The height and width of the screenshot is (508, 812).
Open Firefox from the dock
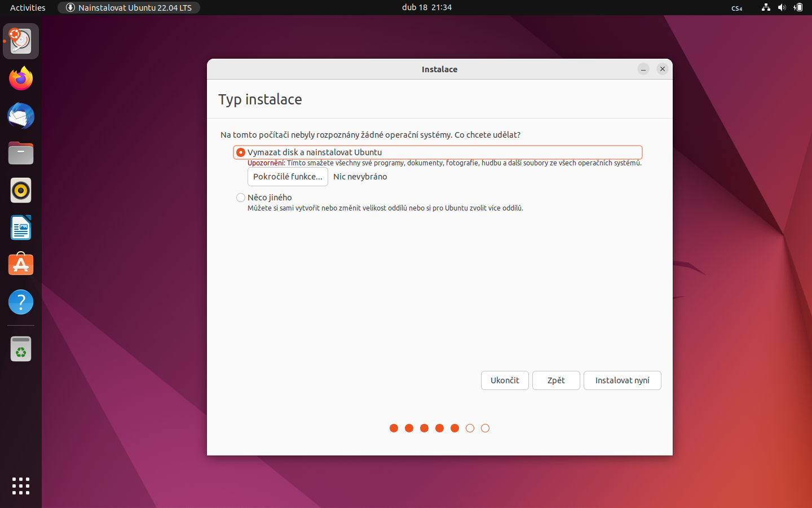[20, 78]
